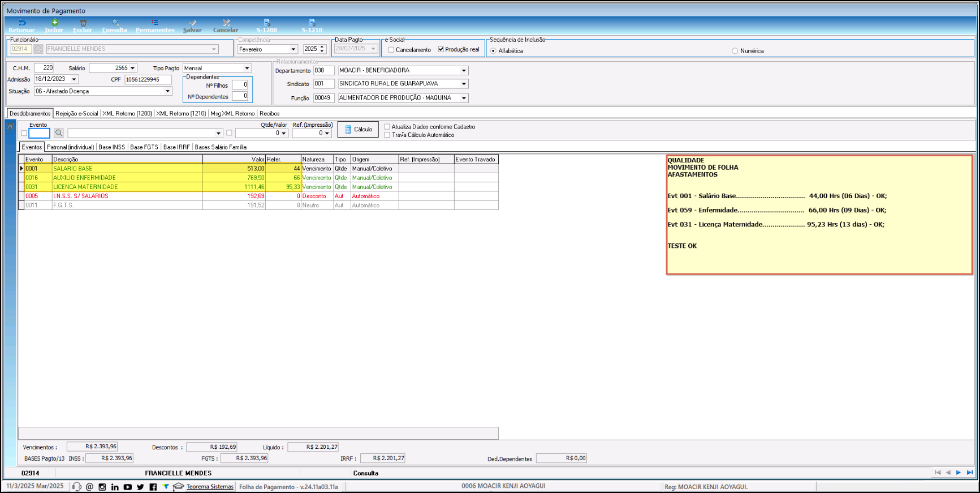Screen dimensions: 980x493
Task: Click the Nº Filhos field
Action: (240, 85)
